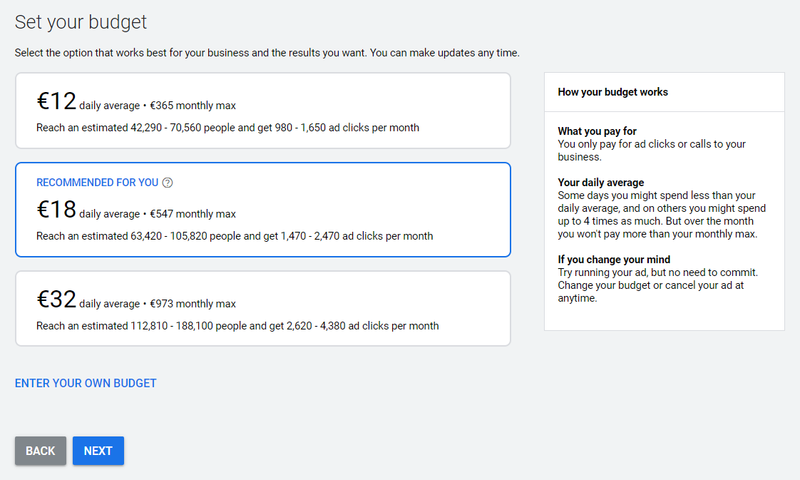Click the RECOMMENDED FOR YOU label

[97, 183]
